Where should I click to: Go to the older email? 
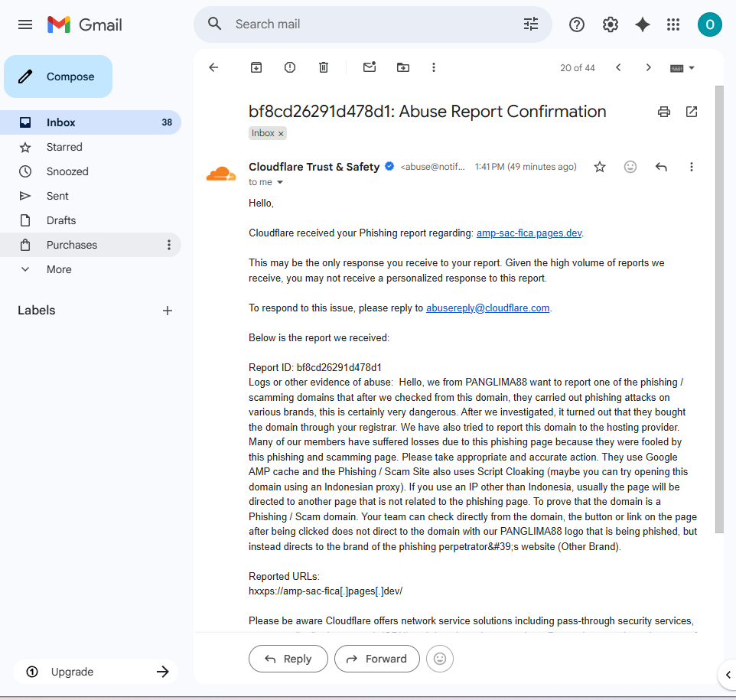[x=648, y=67]
